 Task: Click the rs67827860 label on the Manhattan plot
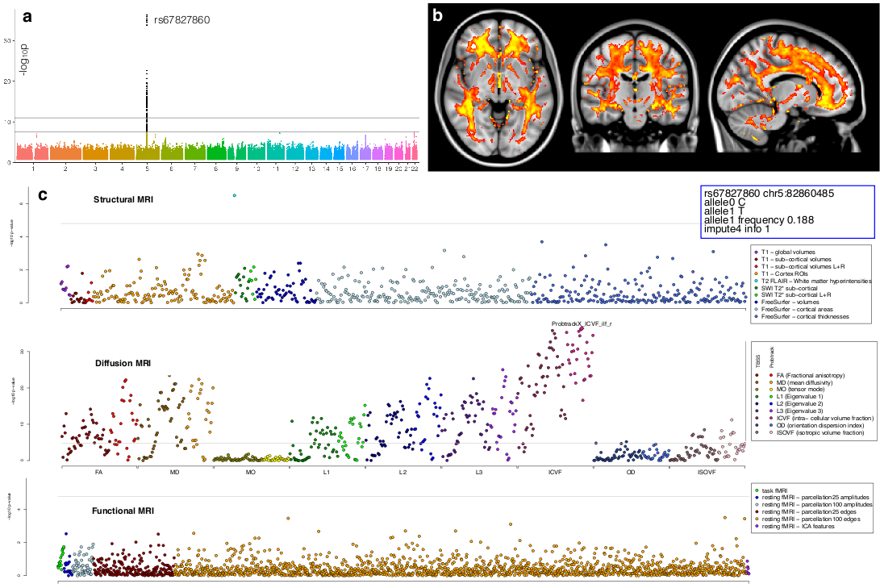(x=181, y=19)
